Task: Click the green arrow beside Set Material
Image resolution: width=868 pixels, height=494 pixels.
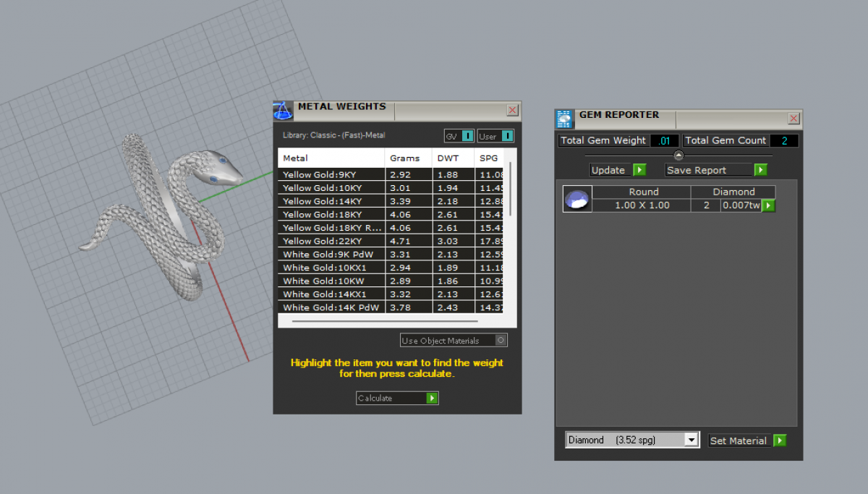Action: (779, 440)
